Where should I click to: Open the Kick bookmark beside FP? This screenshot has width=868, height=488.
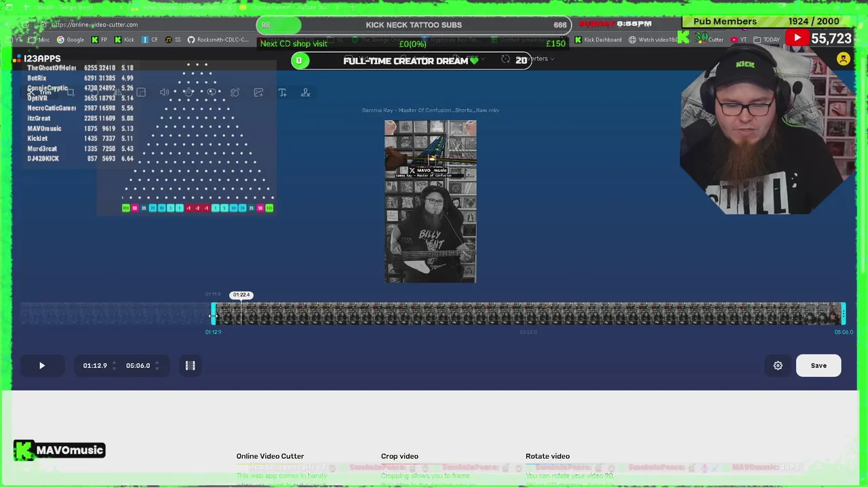(x=124, y=40)
